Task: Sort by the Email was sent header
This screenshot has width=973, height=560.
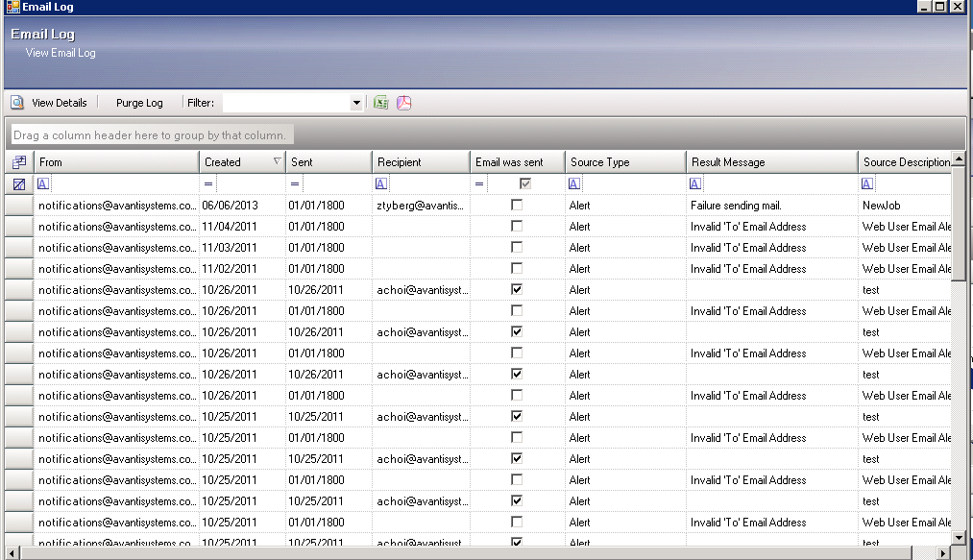Action: point(518,162)
